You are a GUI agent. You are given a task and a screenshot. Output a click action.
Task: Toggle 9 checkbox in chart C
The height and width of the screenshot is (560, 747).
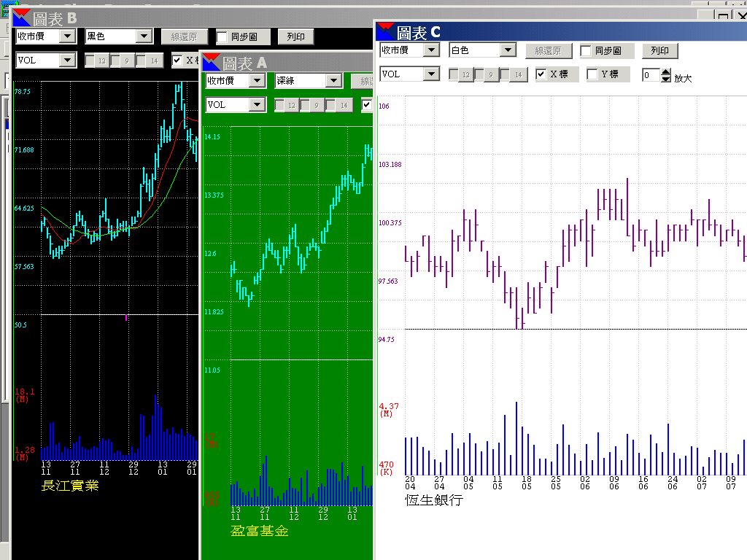tap(479, 74)
